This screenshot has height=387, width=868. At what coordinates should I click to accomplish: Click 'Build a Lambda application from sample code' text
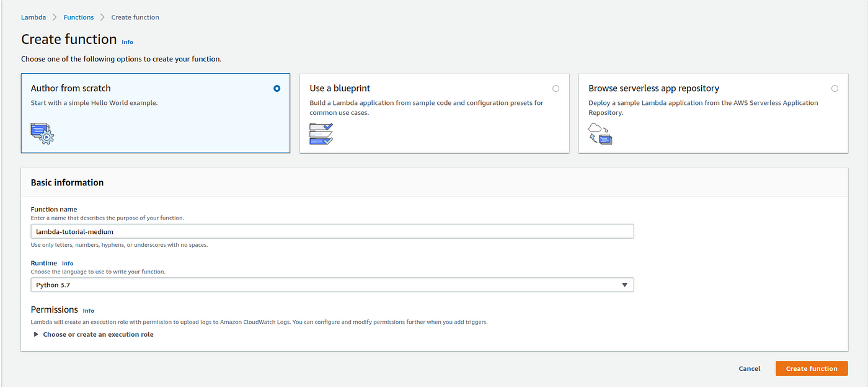pos(427,108)
